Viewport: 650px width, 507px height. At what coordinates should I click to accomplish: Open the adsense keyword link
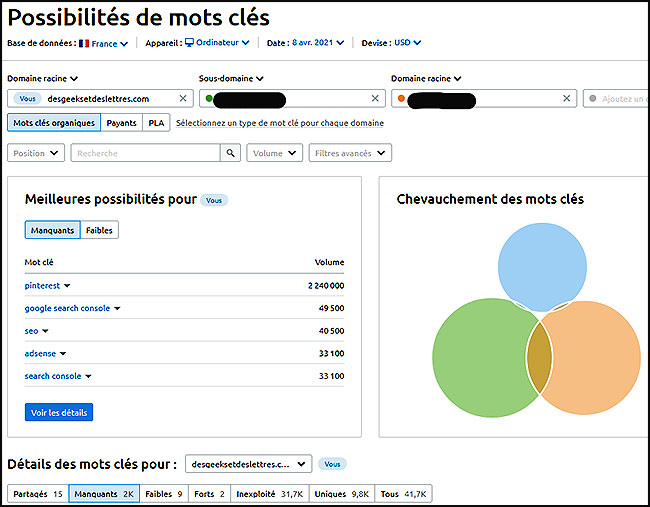(x=40, y=354)
